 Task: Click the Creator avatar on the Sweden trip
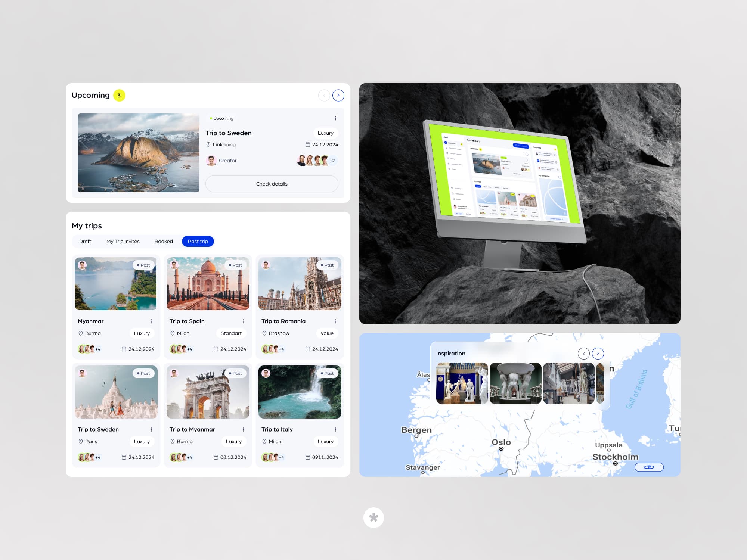pos(211,161)
